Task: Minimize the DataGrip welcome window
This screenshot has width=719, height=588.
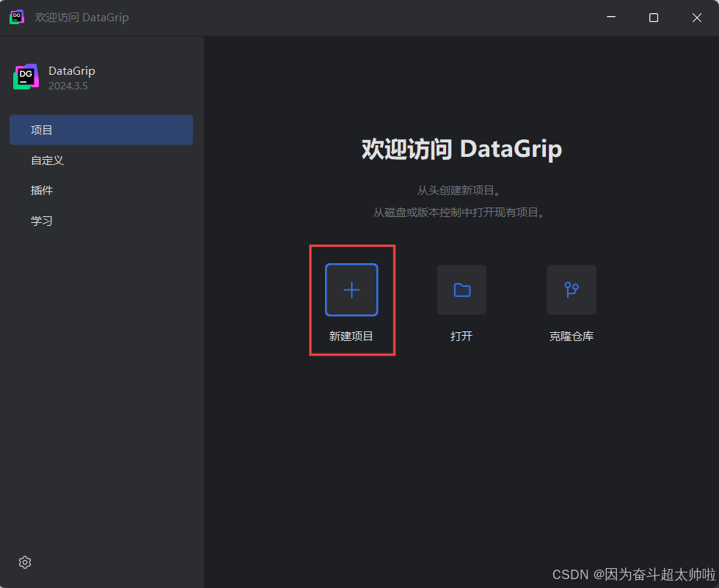Action: (x=611, y=18)
